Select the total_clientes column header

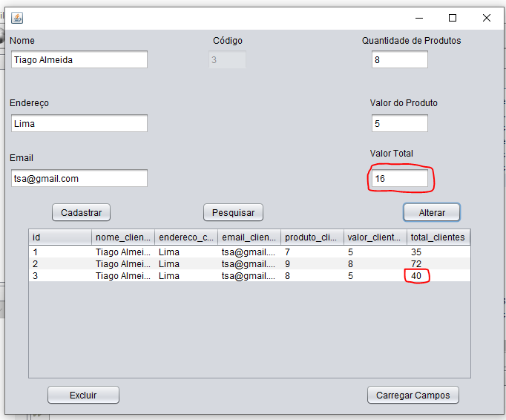(438, 237)
